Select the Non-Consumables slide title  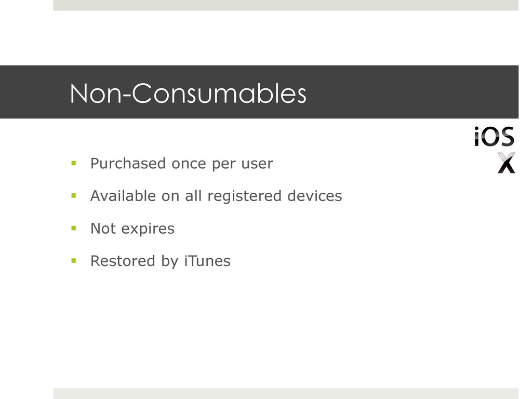point(188,93)
